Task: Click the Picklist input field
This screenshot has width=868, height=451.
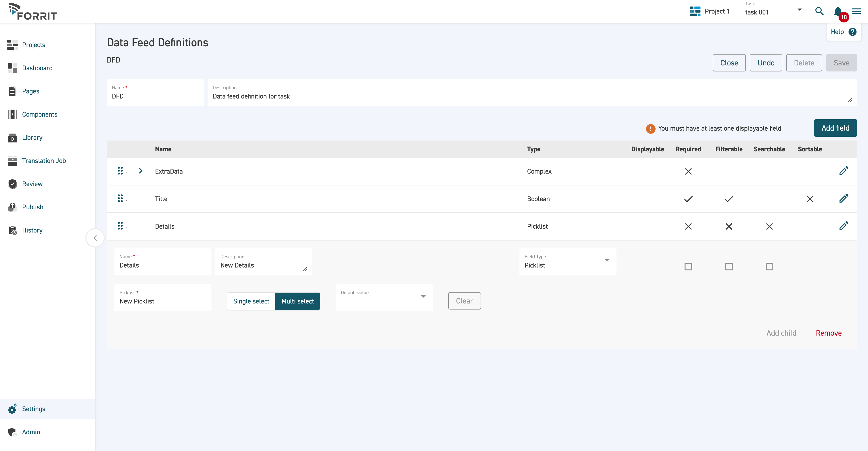Action: (x=163, y=301)
